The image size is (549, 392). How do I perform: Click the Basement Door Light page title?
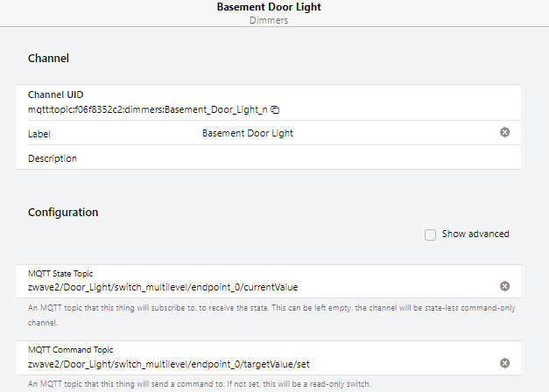coord(273,7)
